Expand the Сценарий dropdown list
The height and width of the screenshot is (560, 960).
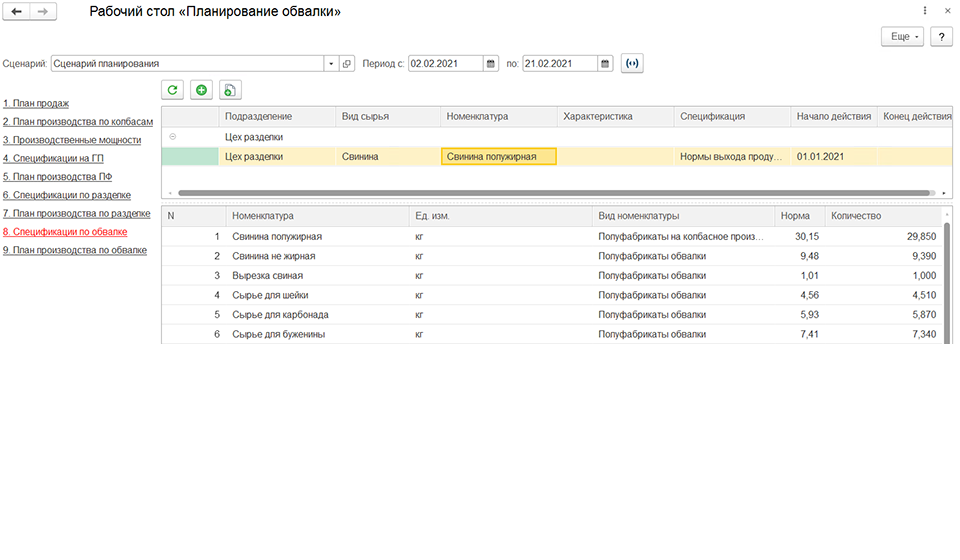tap(331, 64)
